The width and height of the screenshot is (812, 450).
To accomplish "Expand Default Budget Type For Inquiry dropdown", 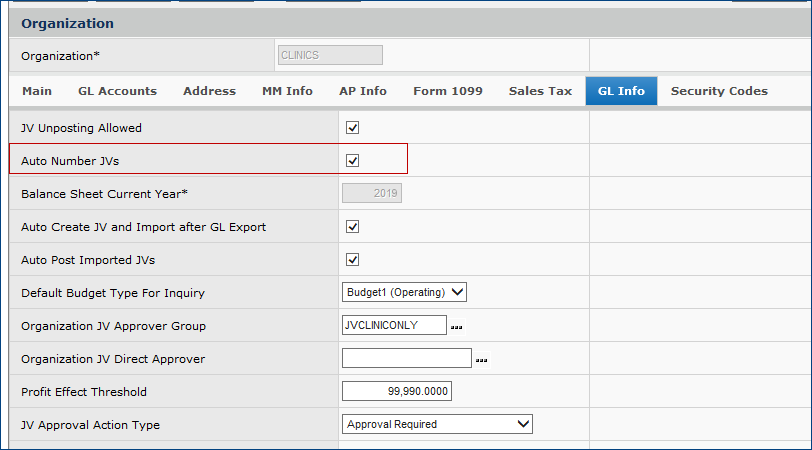I will coord(404,292).
